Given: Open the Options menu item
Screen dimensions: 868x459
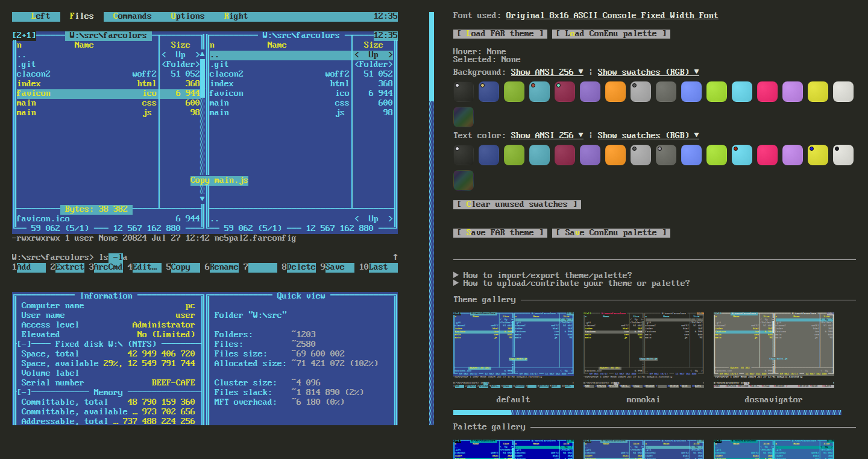Looking at the screenshot, I should pyautogui.click(x=187, y=16).
